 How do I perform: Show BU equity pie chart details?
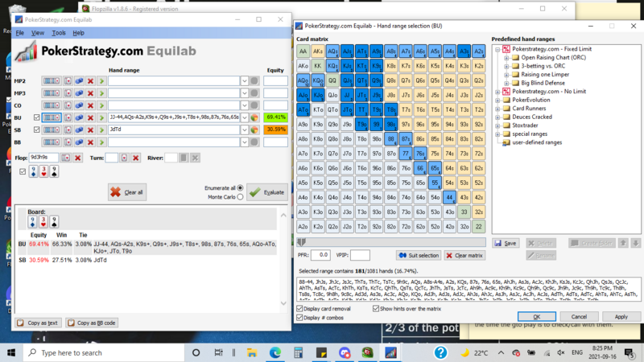tap(254, 117)
